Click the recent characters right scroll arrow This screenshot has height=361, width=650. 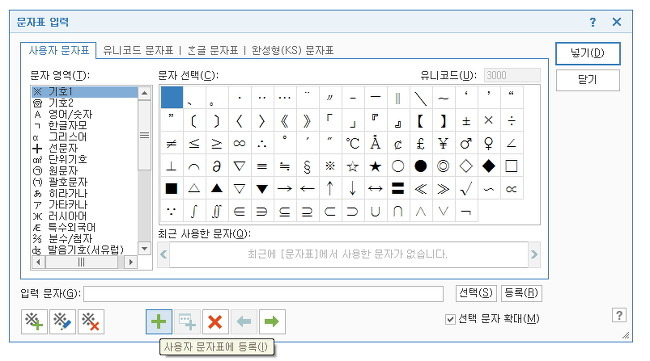534,254
